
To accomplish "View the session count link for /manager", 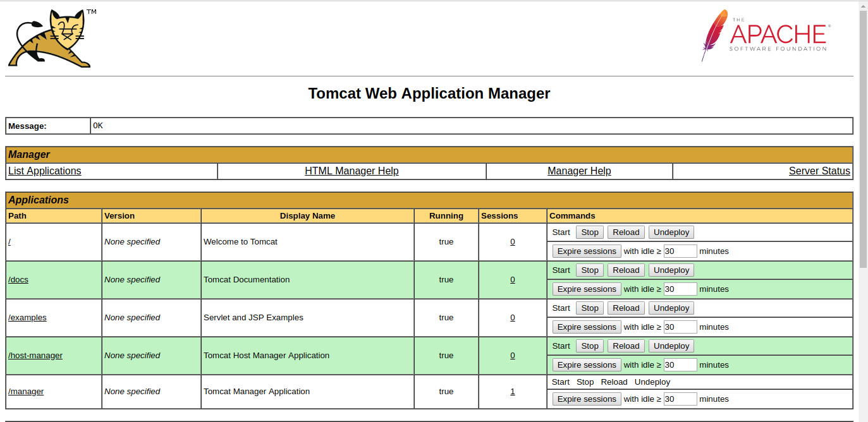I will tap(513, 392).
